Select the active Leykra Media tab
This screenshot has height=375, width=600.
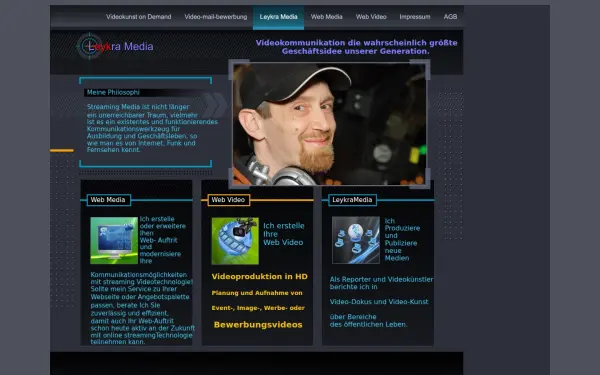[x=278, y=17]
